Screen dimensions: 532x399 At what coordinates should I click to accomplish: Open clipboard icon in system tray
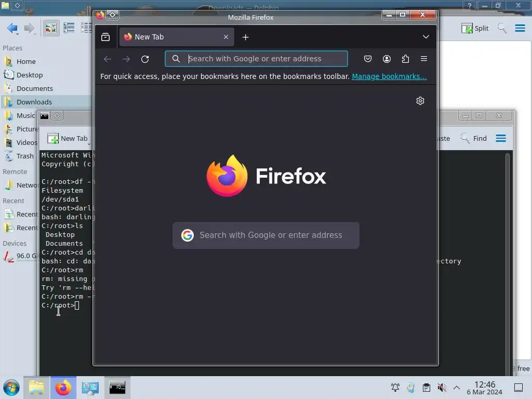(427, 388)
